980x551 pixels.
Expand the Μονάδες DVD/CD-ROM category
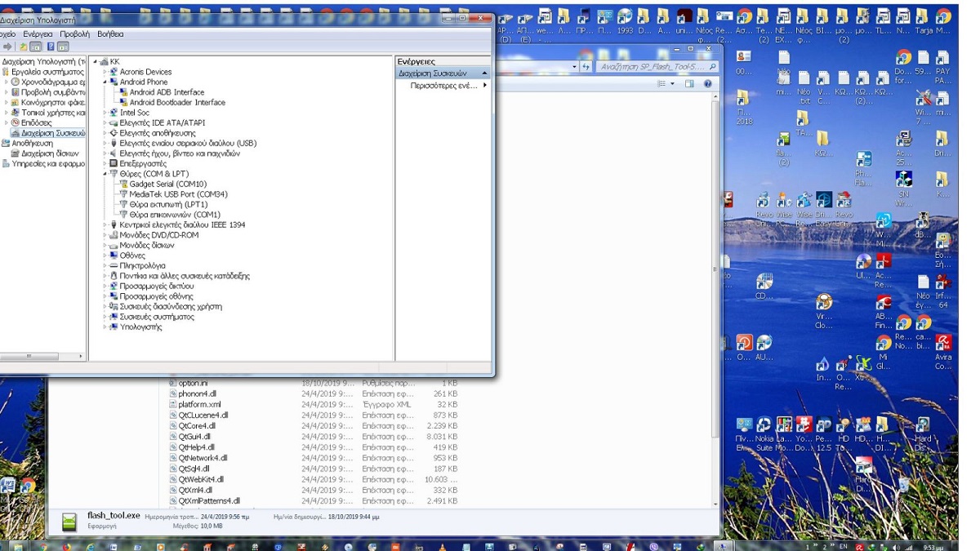pos(105,235)
